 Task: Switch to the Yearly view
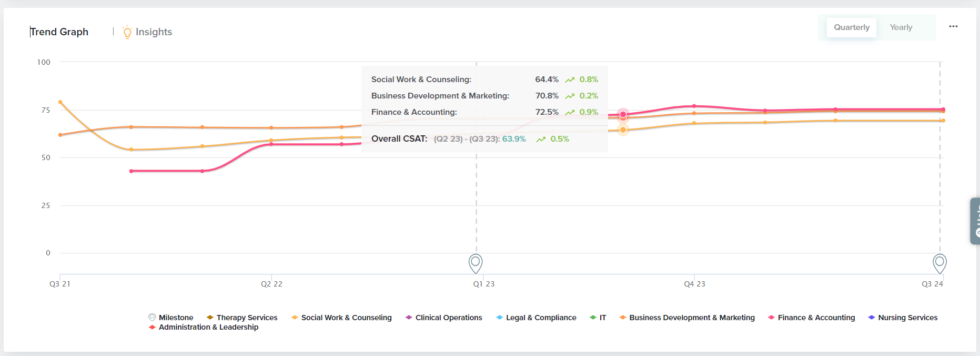[x=901, y=27]
